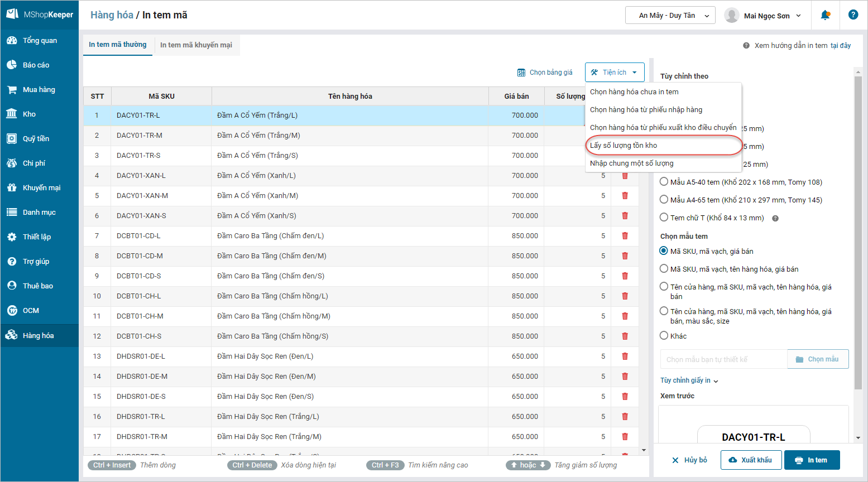This screenshot has width=868, height=482.
Task: Open Báo cáo from sidebar
Action: pyautogui.click(x=36, y=65)
